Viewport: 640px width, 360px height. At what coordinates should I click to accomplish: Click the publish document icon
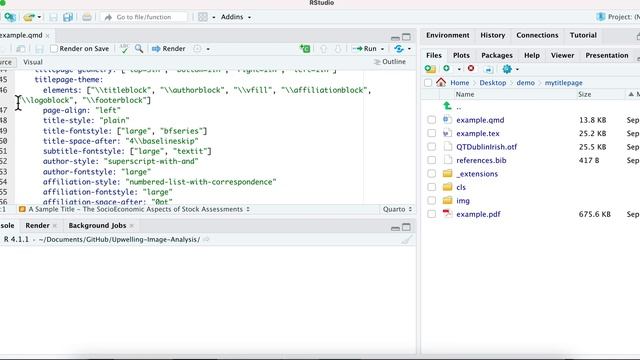point(399,49)
